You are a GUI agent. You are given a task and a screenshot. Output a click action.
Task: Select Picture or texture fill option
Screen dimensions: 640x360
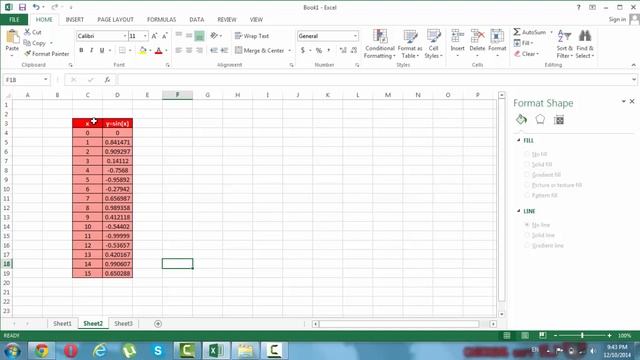coord(527,185)
